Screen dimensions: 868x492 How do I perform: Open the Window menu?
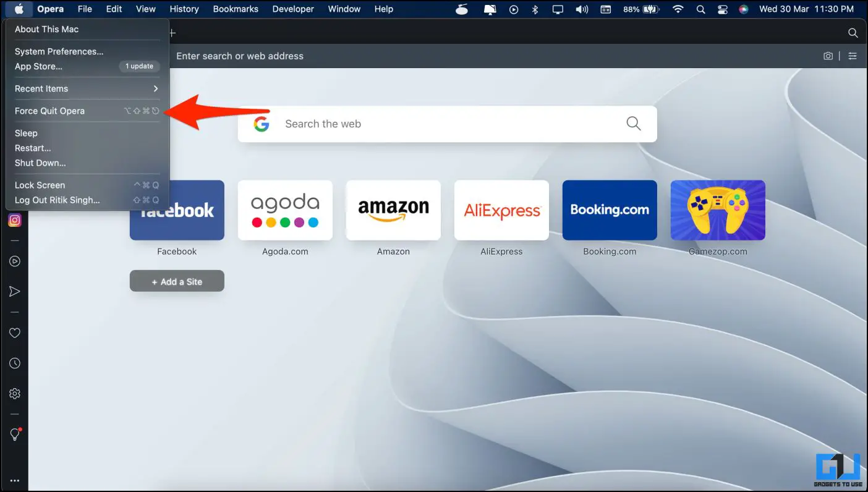(x=344, y=9)
